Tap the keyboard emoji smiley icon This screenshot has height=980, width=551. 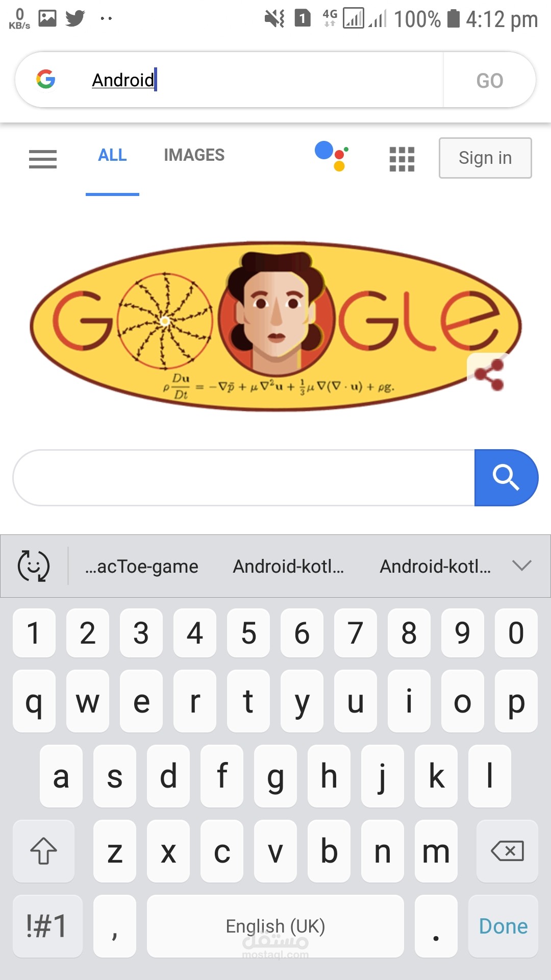34,566
